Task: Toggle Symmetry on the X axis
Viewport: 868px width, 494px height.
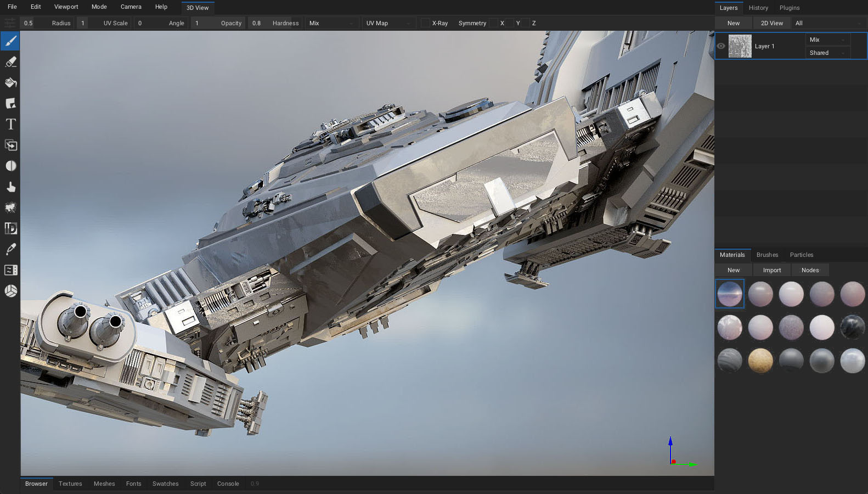Action: (494, 23)
